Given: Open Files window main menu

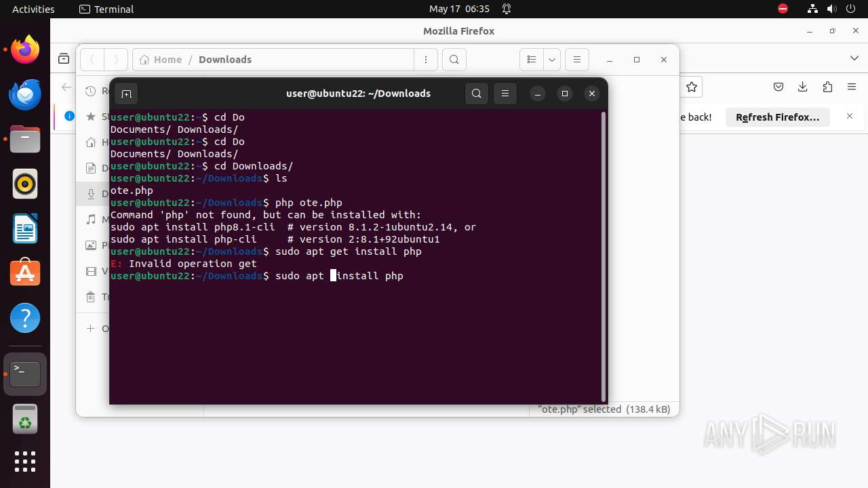Looking at the screenshot, I should click(577, 60).
